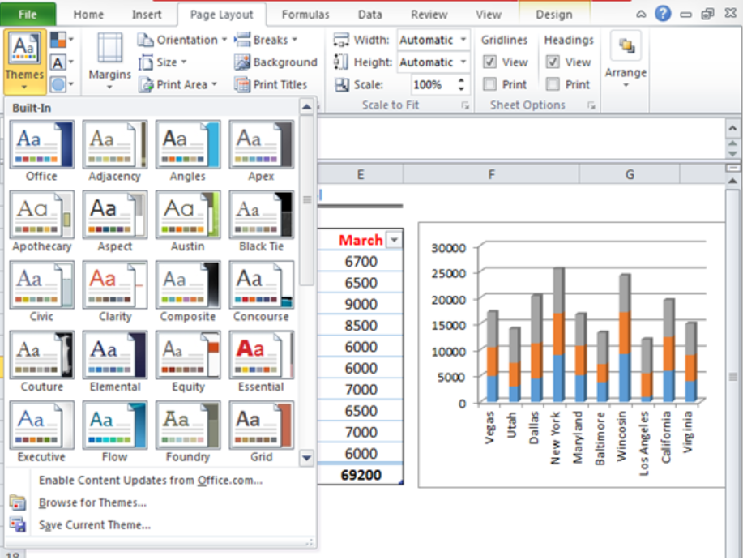743x560 pixels.
Task: Open the Margins menu
Action: click(110, 62)
